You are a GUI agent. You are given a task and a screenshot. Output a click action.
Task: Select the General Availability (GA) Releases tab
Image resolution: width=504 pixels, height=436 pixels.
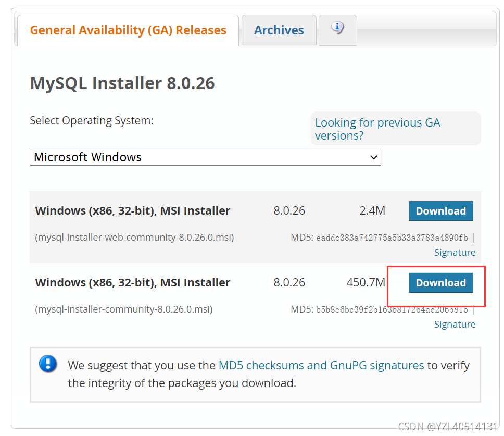click(128, 30)
